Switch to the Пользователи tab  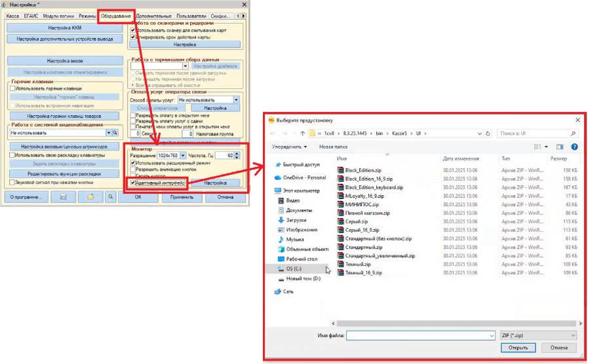191,16
